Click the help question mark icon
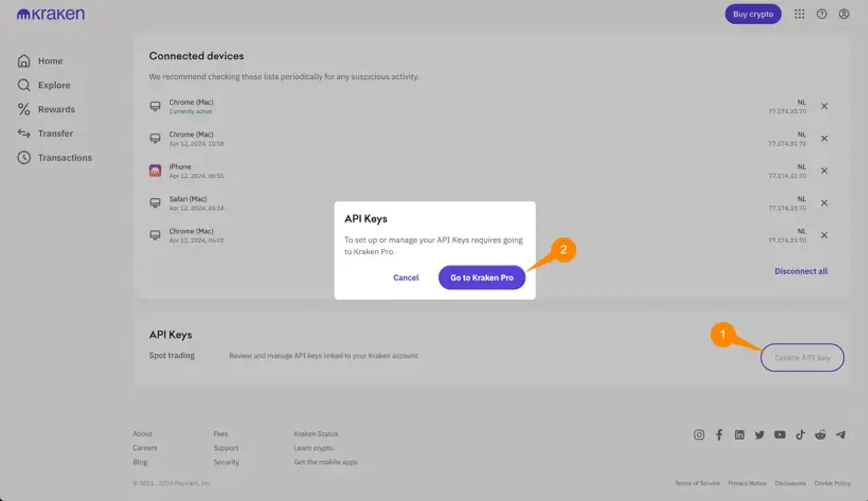The image size is (868, 501). (822, 14)
